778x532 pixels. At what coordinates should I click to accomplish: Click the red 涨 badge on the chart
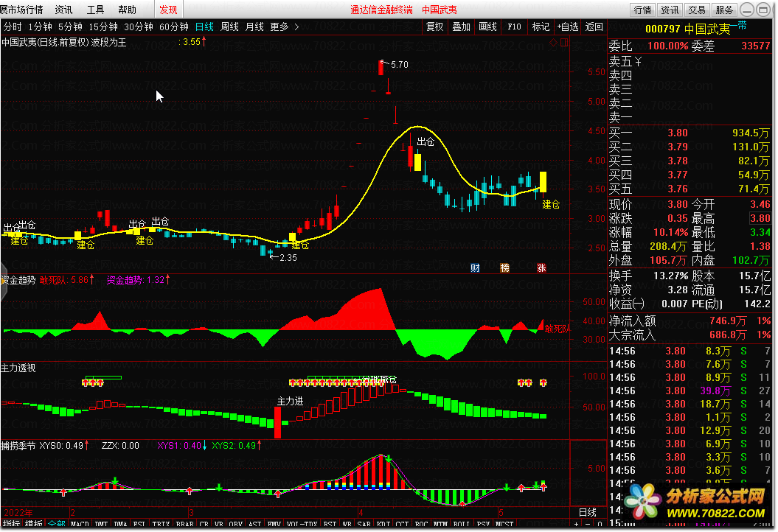(x=541, y=267)
